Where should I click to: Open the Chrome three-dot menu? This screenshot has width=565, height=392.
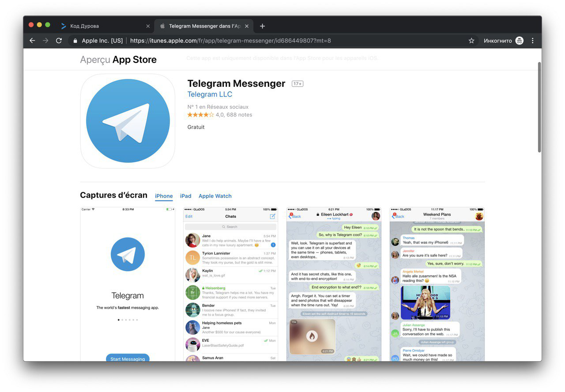point(533,41)
